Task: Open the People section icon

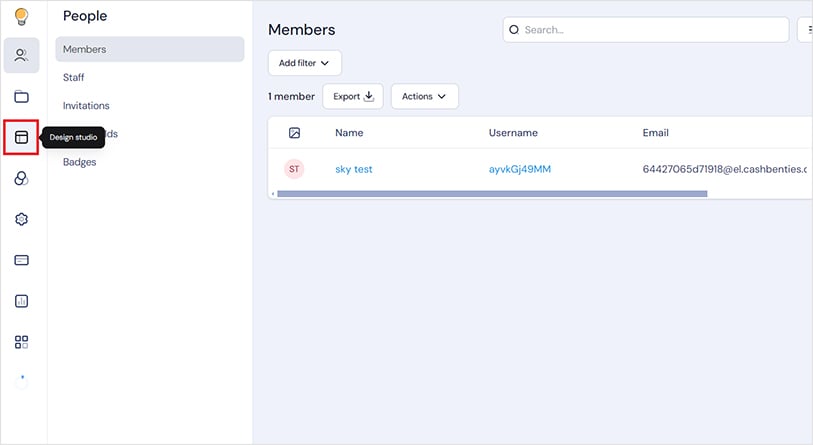Action: coord(21,55)
